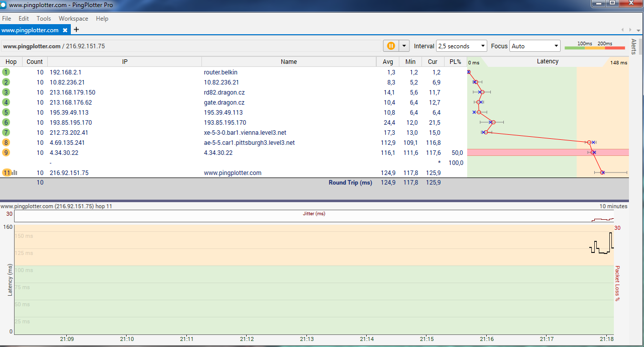Sort by the Avg column header
This screenshot has height=347, width=644.
click(388, 62)
